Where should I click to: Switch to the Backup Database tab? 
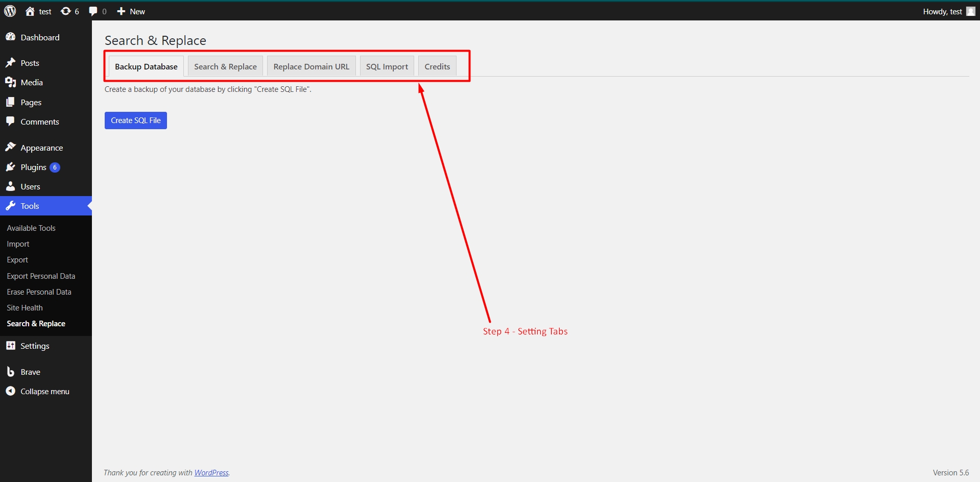146,66
